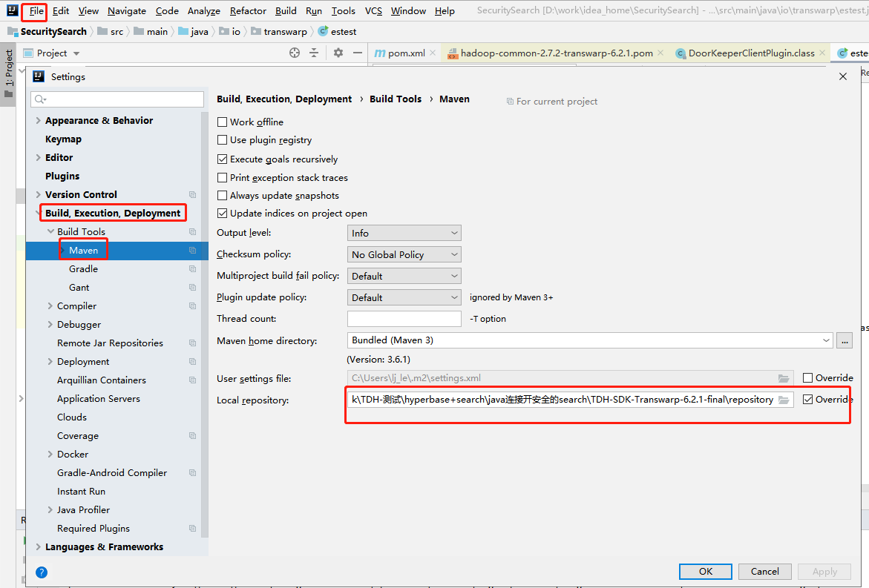Click the search icon in Settings search box

click(x=40, y=99)
